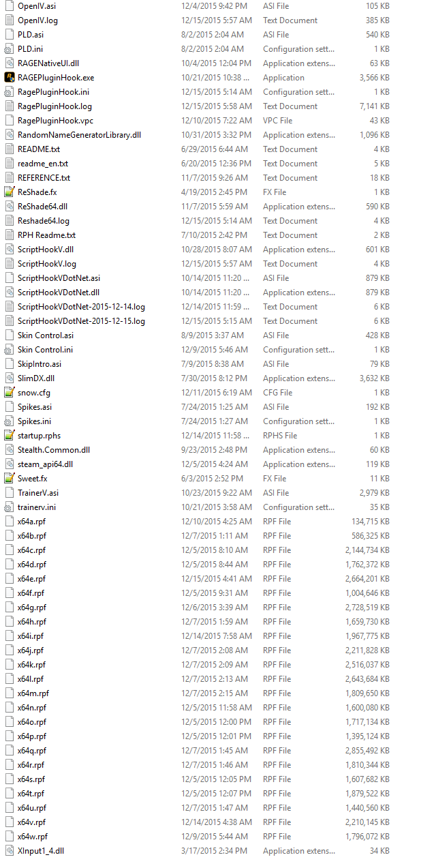Select the file named x64l.rpf
This screenshot has width=421, height=868.
(x=31, y=679)
